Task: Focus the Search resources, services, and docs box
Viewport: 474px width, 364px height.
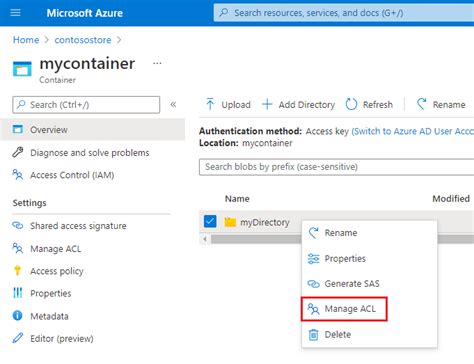Action: [x=344, y=13]
